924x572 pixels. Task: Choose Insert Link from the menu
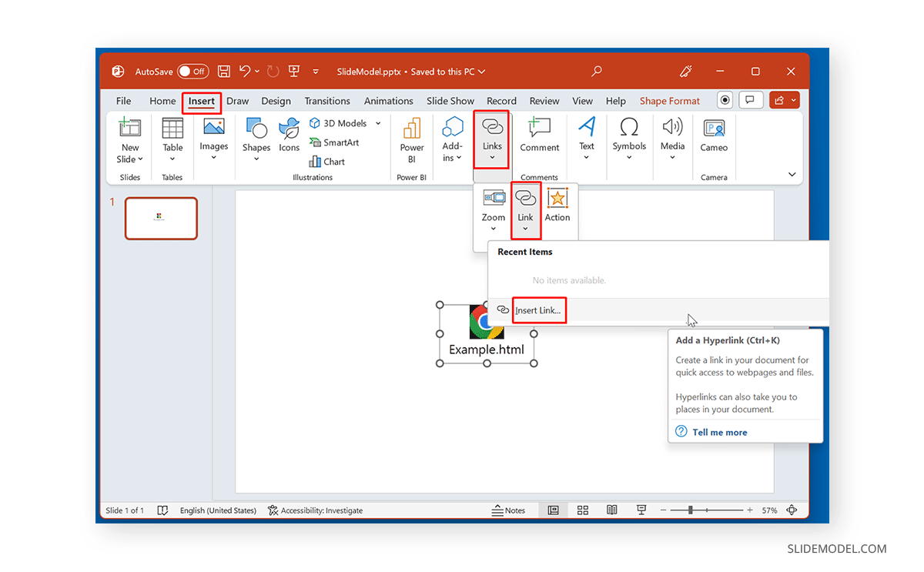(537, 310)
